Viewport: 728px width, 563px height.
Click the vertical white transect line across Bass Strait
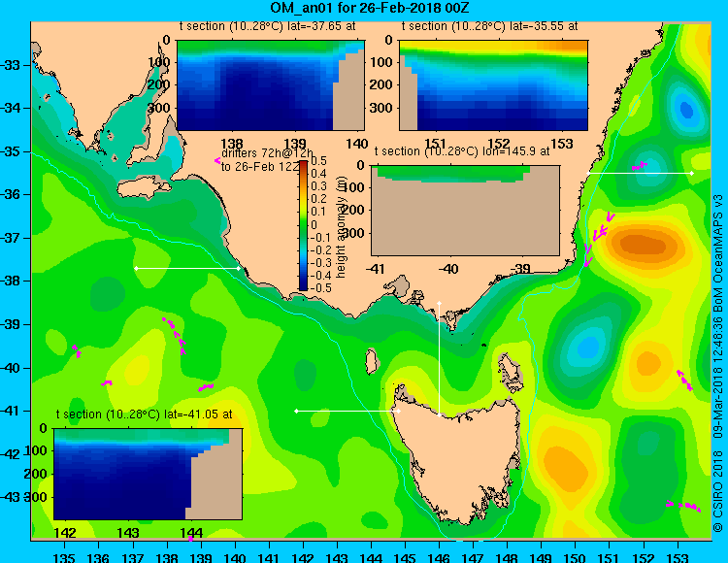[x=439, y=359]
